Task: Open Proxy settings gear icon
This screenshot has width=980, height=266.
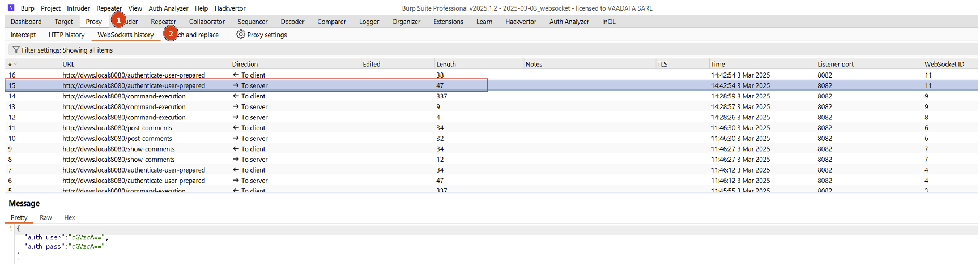Action: (241, 35)
